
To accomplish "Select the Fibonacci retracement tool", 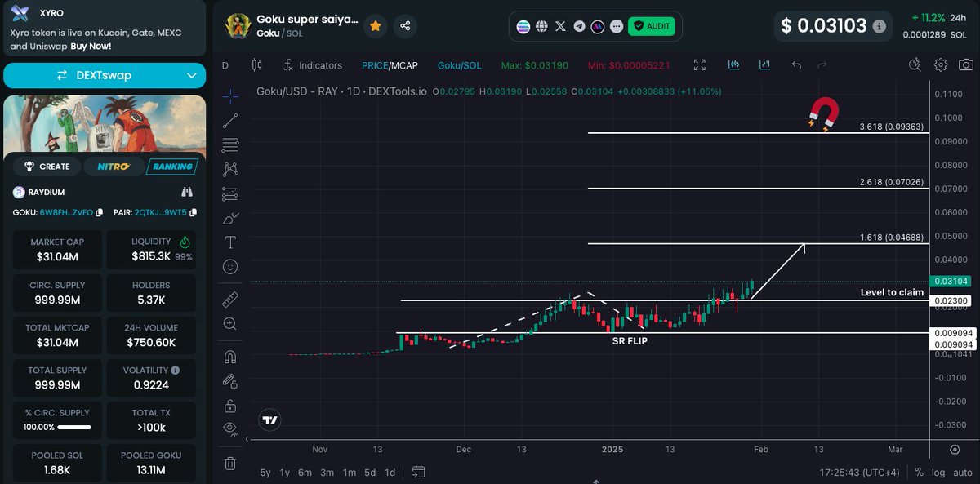I will [x=230, y=145].
